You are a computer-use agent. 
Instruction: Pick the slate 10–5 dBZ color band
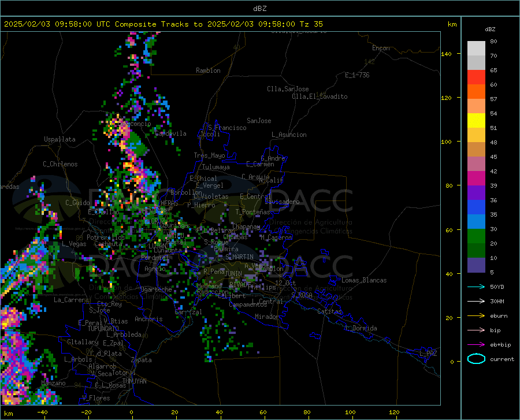click(476, 265)
